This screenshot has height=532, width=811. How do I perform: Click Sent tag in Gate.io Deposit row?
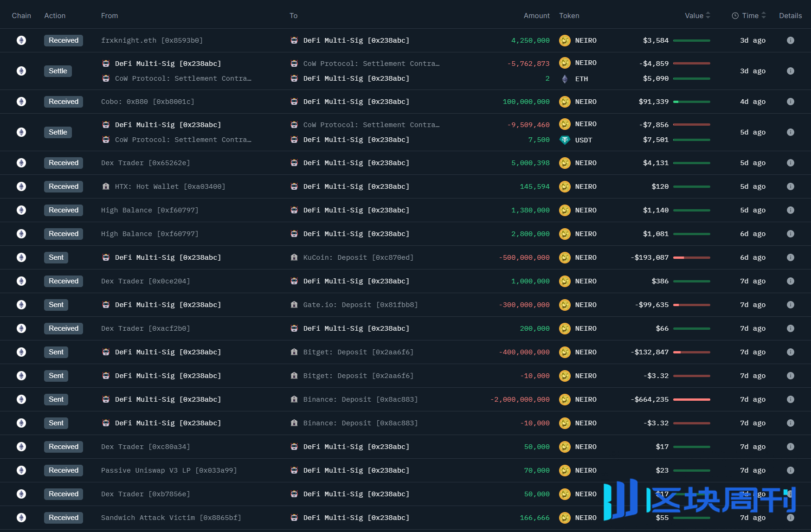click(56, 305)
